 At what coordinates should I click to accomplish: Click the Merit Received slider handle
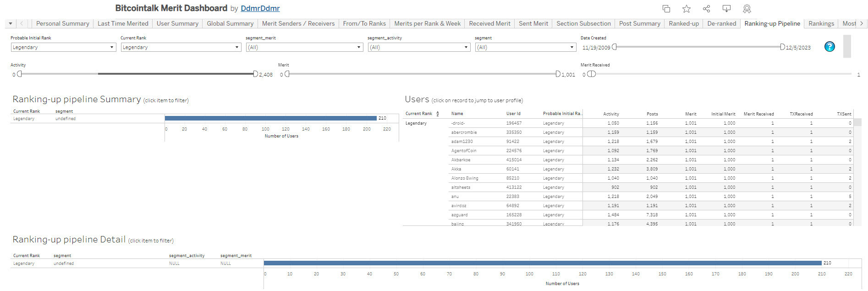click(x=592, y=74)
